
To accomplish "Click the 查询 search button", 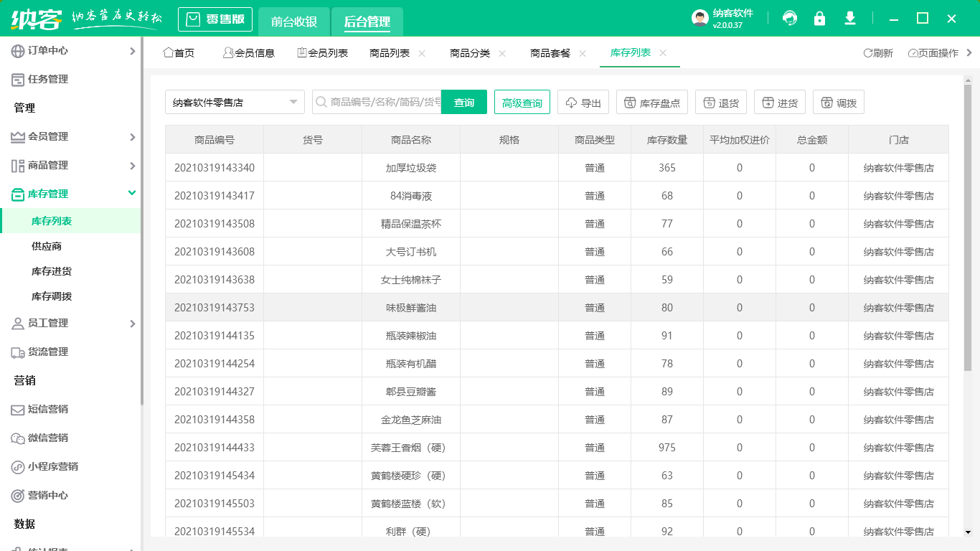I will (463, 102).
